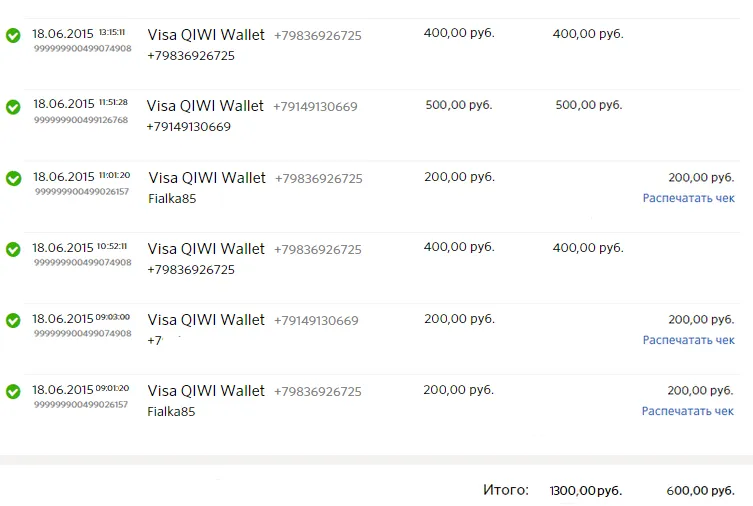Print the receipt for 09:01:20 Fialka85 payment

click(x=688, y=411)
